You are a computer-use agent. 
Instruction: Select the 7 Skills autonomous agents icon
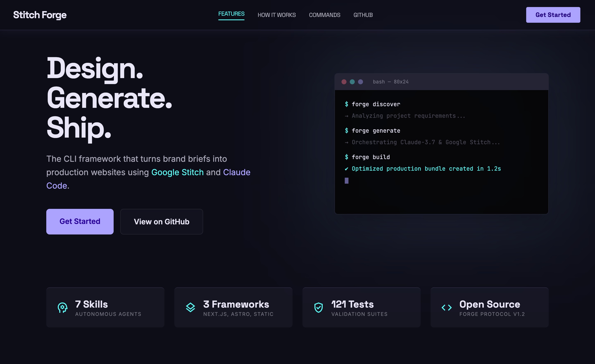[63, 307]
